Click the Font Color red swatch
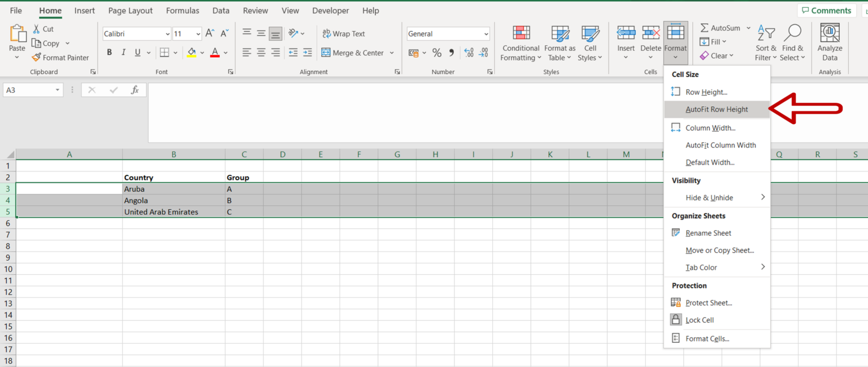 click(x=214, y=56)
